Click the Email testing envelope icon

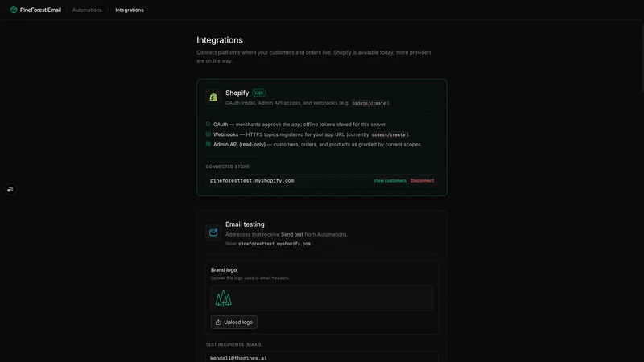[213, 232]
